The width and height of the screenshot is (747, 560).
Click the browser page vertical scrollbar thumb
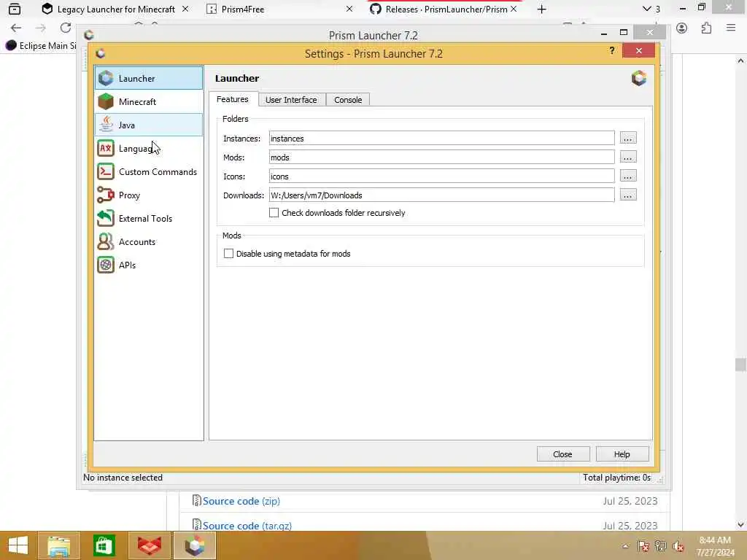pos(740,365)
